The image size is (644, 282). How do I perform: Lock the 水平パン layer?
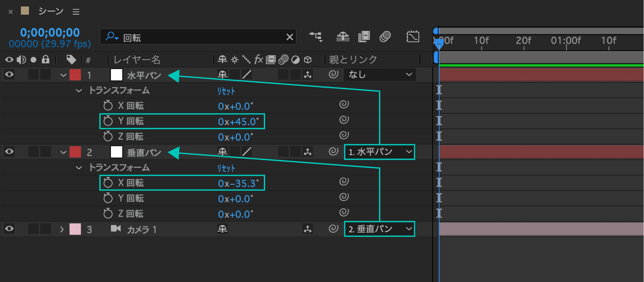(x=45, y=75)
